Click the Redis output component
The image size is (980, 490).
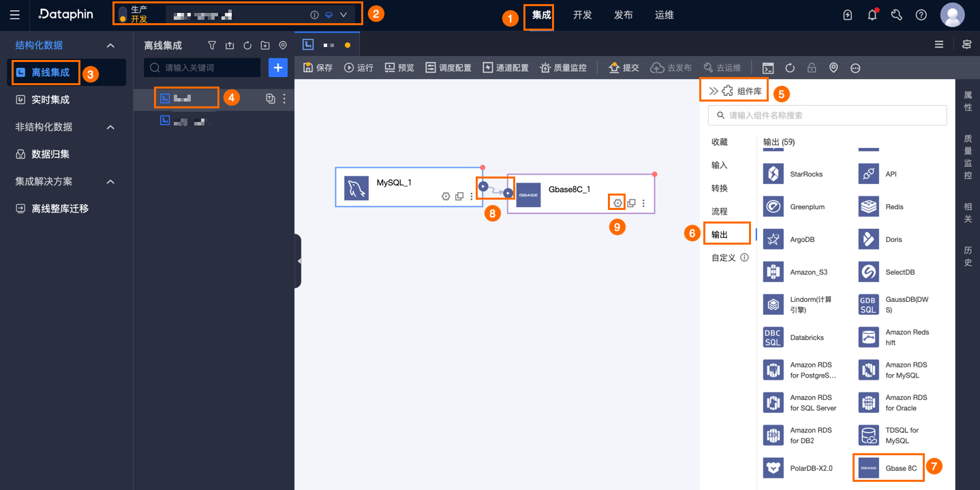[882, 206]
